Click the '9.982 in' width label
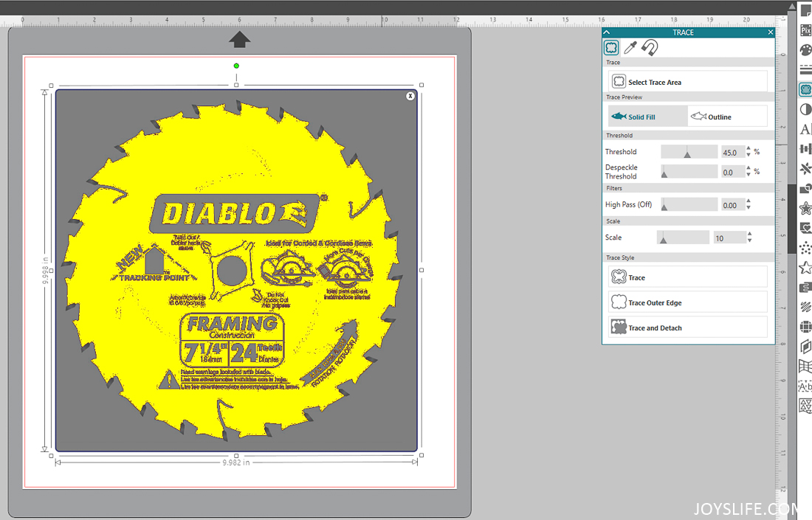Viewport: 812px width, 520px height. (236, 462)
